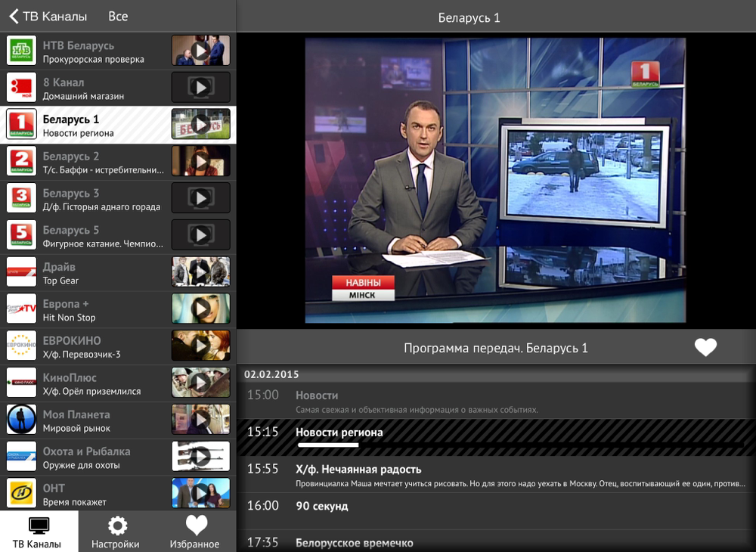This screenshot has height=552, width=756.
Task: Switch to the ТВ Каналы tab
Action: tap(39, 532)
